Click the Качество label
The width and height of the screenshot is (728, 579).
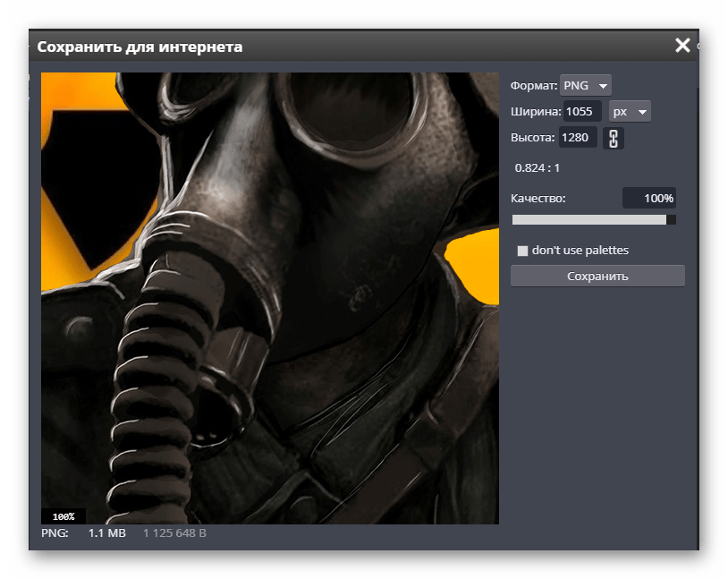pos(538,199)
